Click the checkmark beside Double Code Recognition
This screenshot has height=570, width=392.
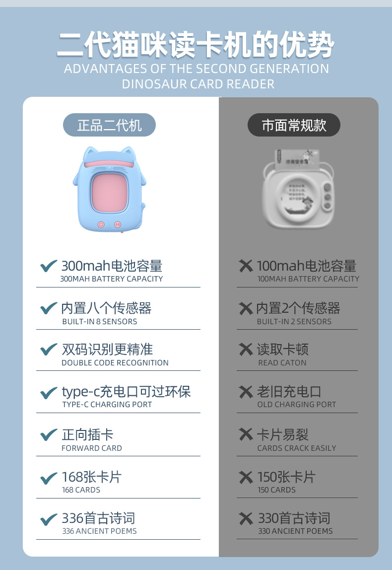click(x=49, y=349)
